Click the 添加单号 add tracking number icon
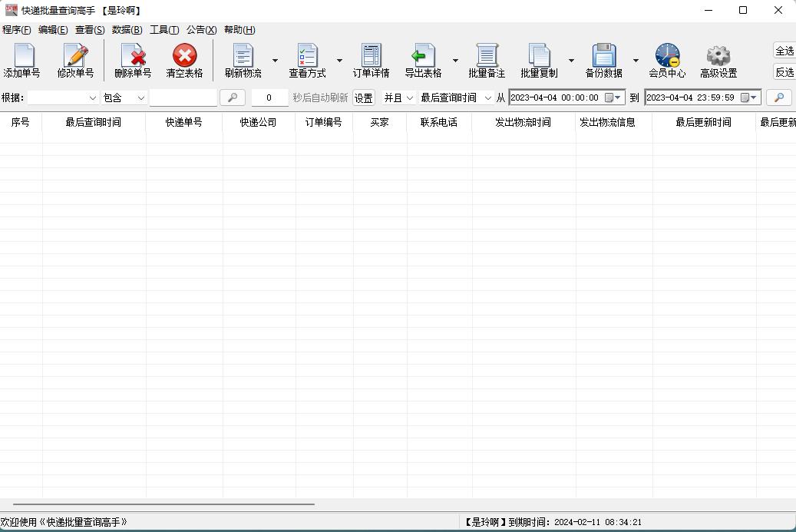Viewport: 796px width, 532px height. pyautogui.click(x=22, y=61)
